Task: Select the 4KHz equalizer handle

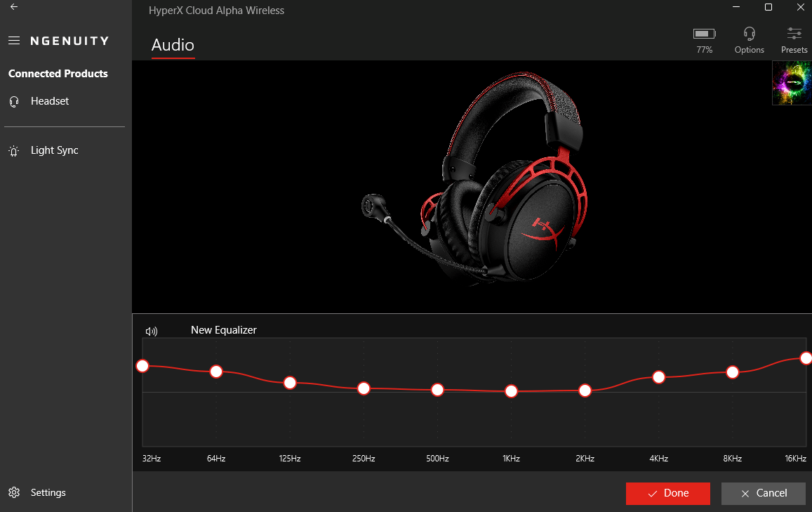Action: (659, 377)
